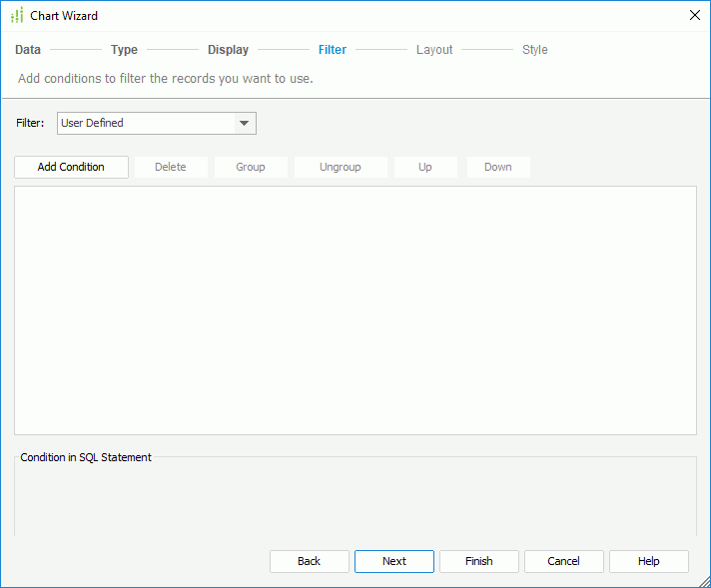Open the Display wizard step

click(228, 50)
